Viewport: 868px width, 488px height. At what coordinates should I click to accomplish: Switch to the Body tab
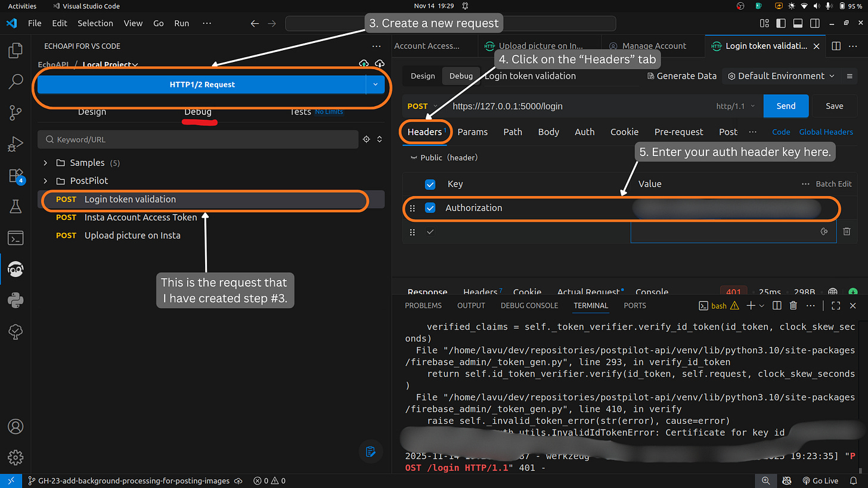click(548, 132)
